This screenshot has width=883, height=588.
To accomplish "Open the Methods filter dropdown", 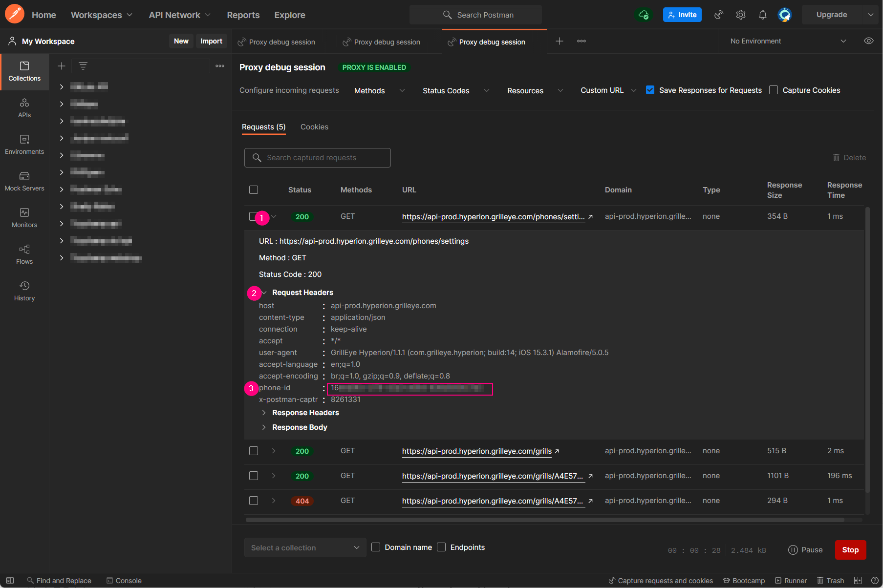I will coord(379,90).
